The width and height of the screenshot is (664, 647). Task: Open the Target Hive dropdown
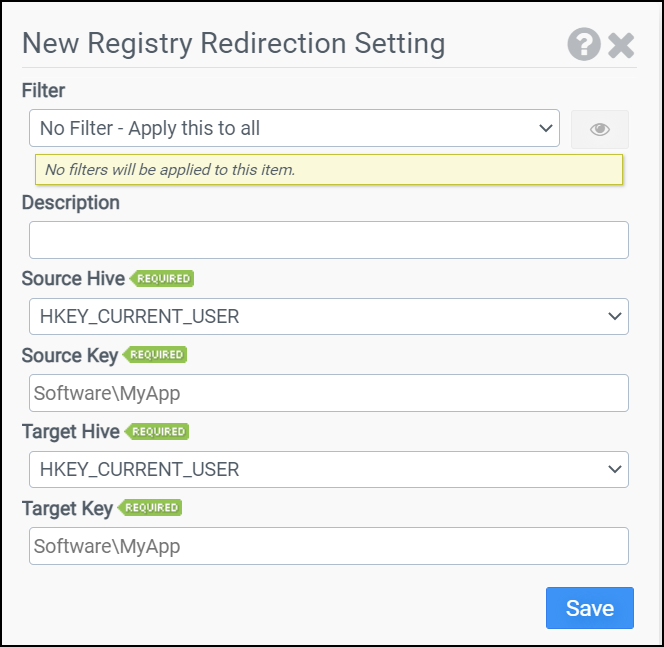click(x=328, y=469)
